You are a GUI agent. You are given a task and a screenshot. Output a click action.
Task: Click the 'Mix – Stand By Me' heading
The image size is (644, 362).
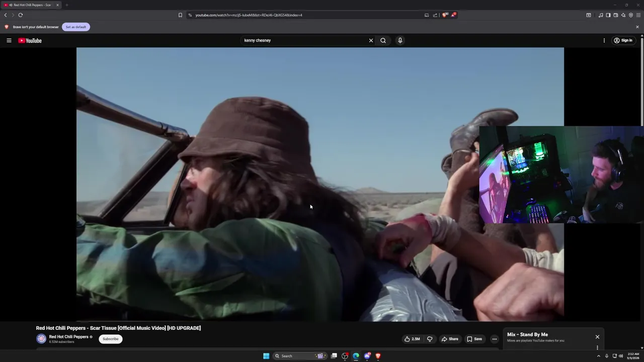pyautogui.click(x=527, y=334)
